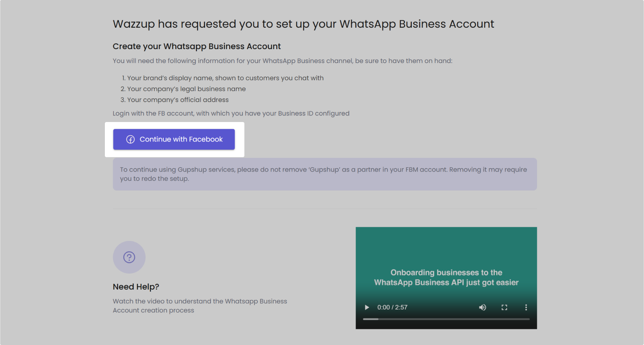
Task: Click the 0:00 / 2:57 time display
Action: pyautogui.click(x=392, y=307)
